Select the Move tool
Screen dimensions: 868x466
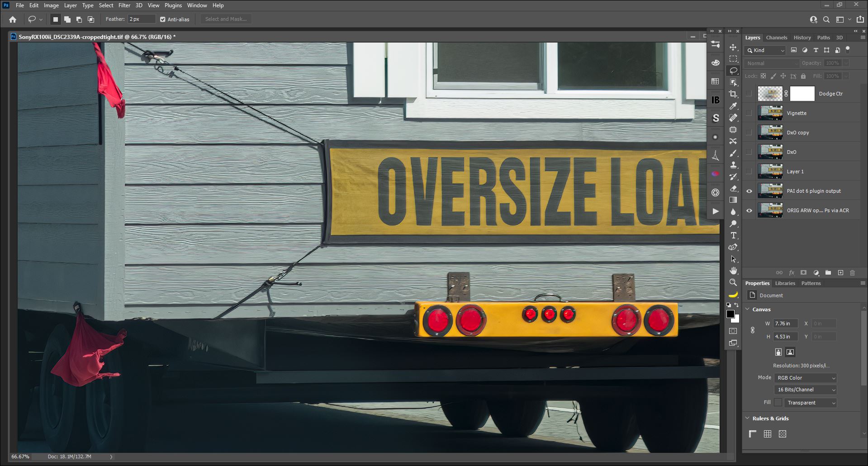point(733,48)
